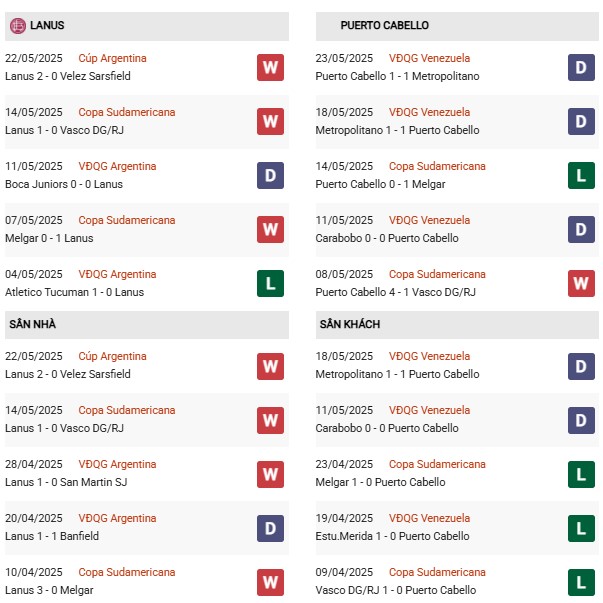Click the Lanus club crest icon
The width and height of the screenshot is (603, 603).
tap(18, 25)
